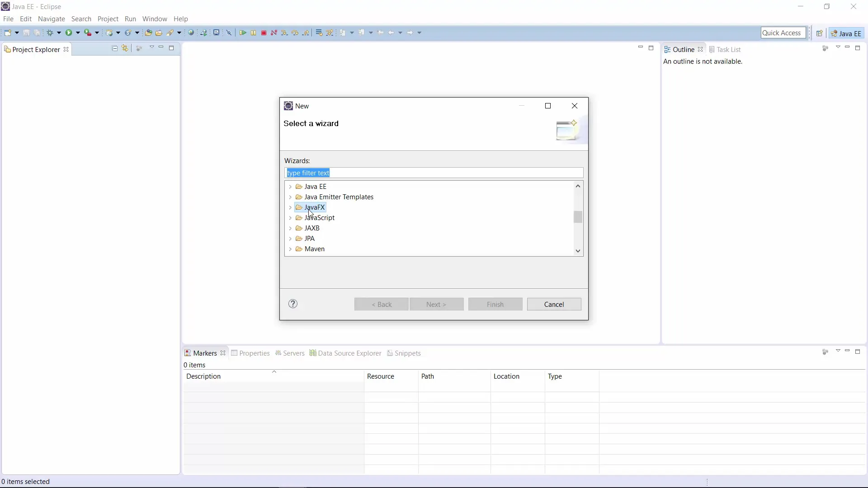This screenshot has height=488, width=868.
Task: Click the Open Perspective icon
Action: pos(819,33)
